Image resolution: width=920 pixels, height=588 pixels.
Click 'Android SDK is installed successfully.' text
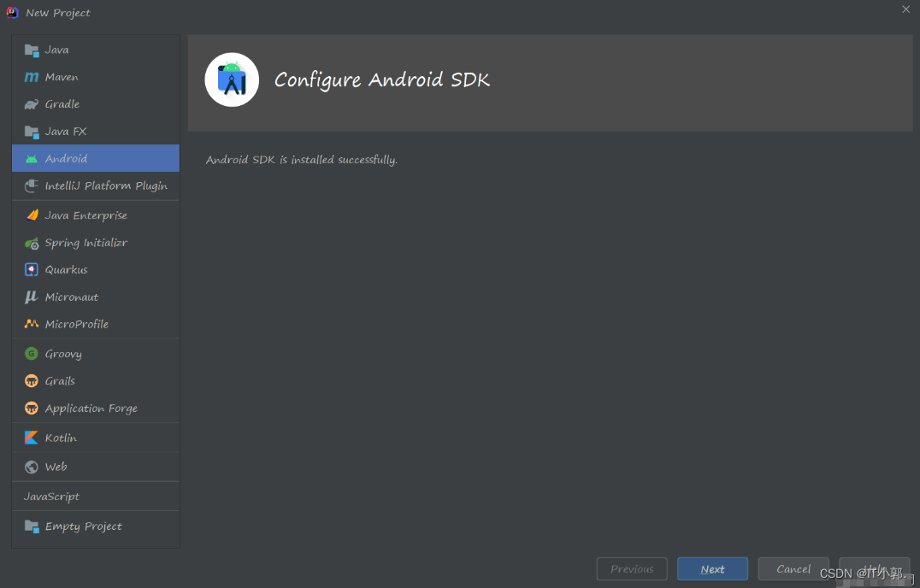pyautogui.click(x=302, y=160)
